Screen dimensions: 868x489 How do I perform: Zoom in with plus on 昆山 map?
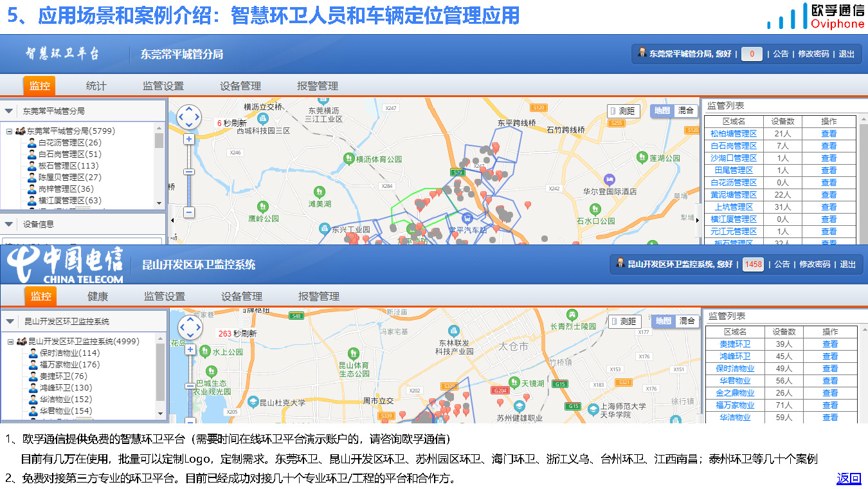click(x=190, y=349)
